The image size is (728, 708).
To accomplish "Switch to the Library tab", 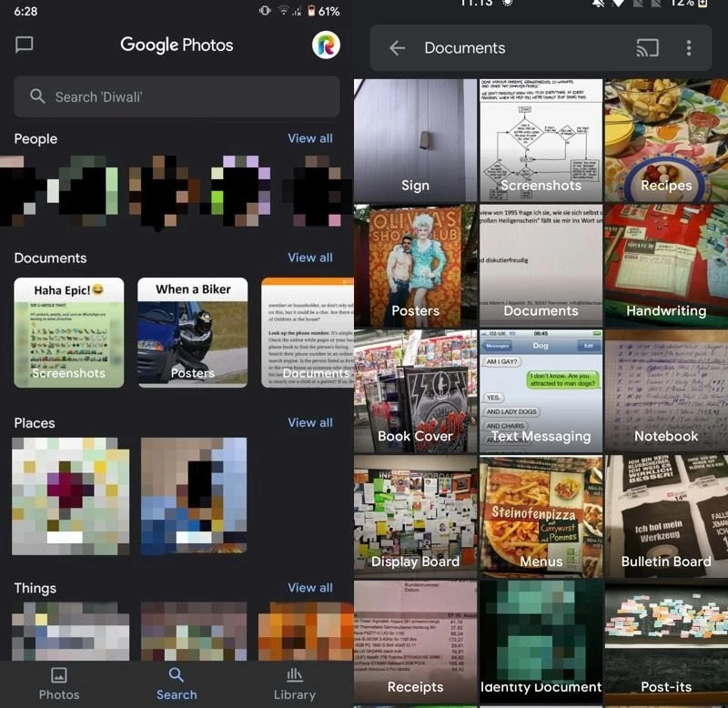I will tap(294, 683).
